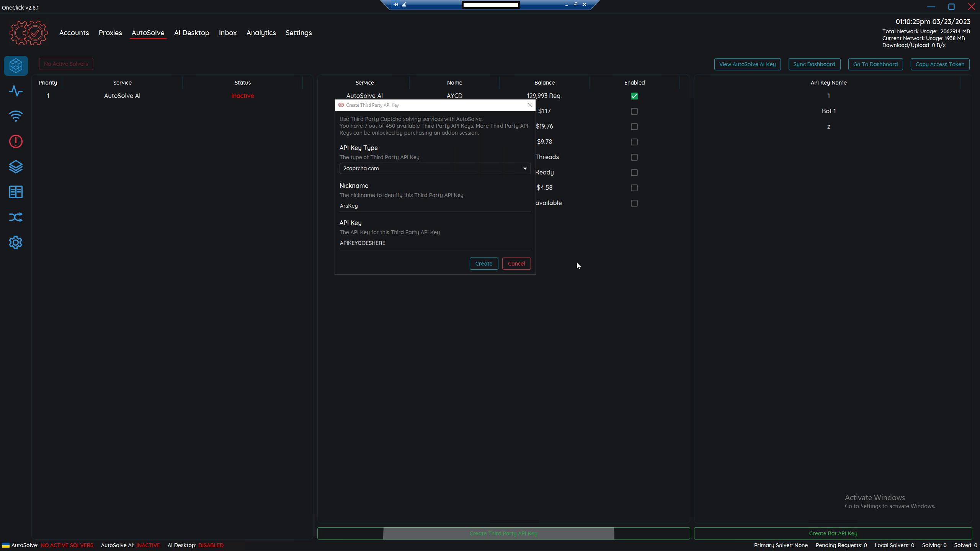
Task: Close the Create Third Party API Key dialog
Action: point(530,105)
